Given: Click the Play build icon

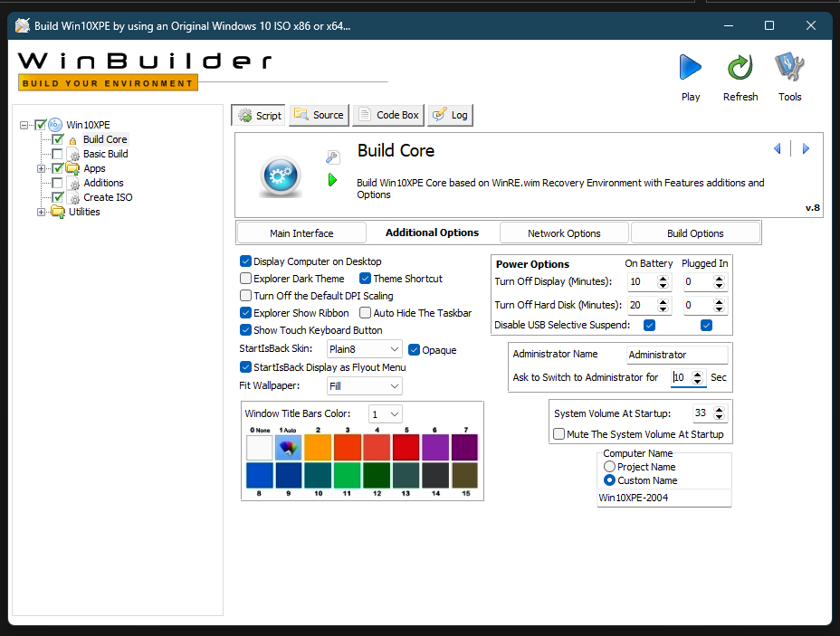Looking at the screenshot, I should pos(690,68).
